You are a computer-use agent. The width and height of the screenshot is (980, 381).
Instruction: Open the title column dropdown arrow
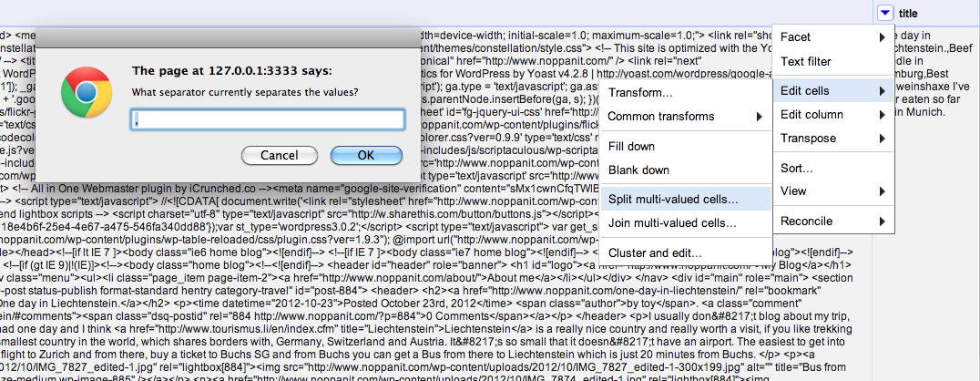tap(885, 13)
